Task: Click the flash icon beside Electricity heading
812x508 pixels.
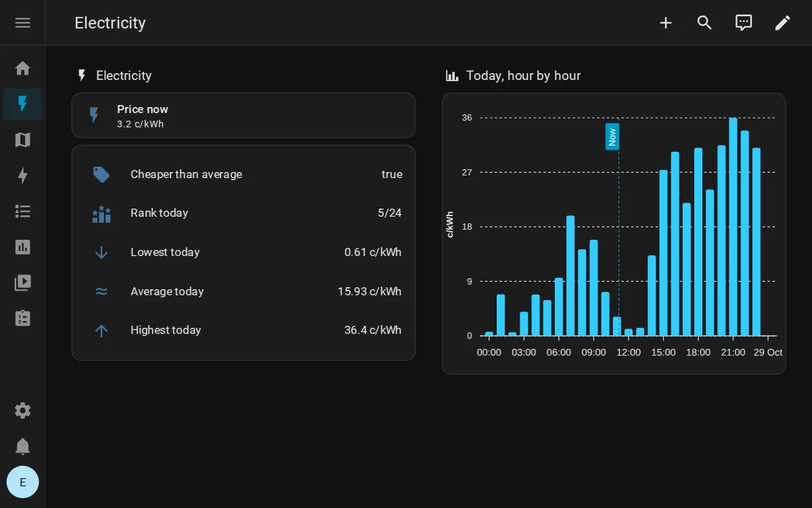Action: [x=82, y=76]
